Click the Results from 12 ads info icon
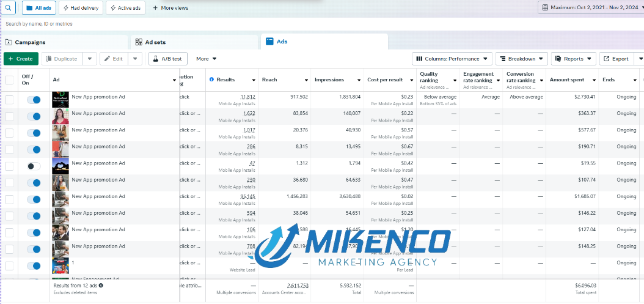This screenshot has height=304, width=644. 101,285
